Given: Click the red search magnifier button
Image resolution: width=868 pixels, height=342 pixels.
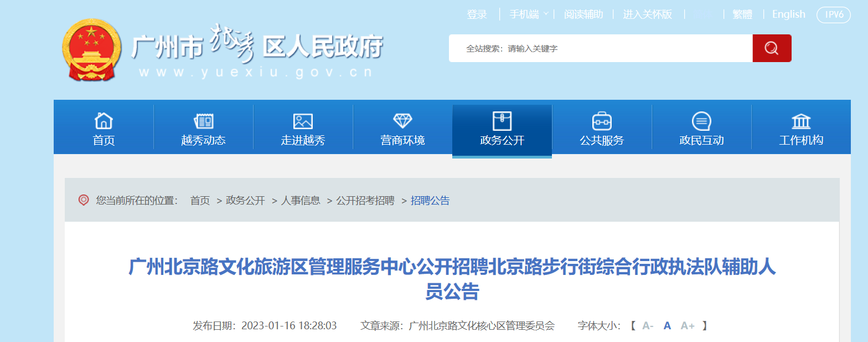Looking at the screenshot, I should click(x=772, y=48).
